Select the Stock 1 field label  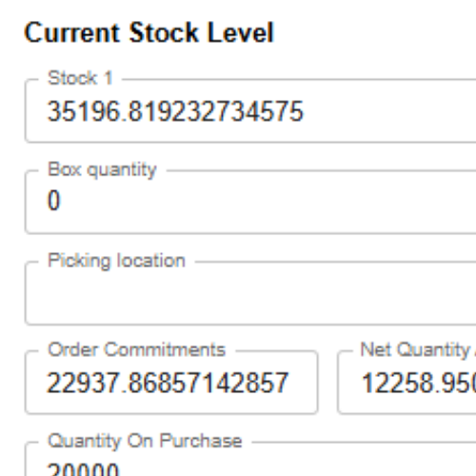pyautogui.click(x=80, y=78)
